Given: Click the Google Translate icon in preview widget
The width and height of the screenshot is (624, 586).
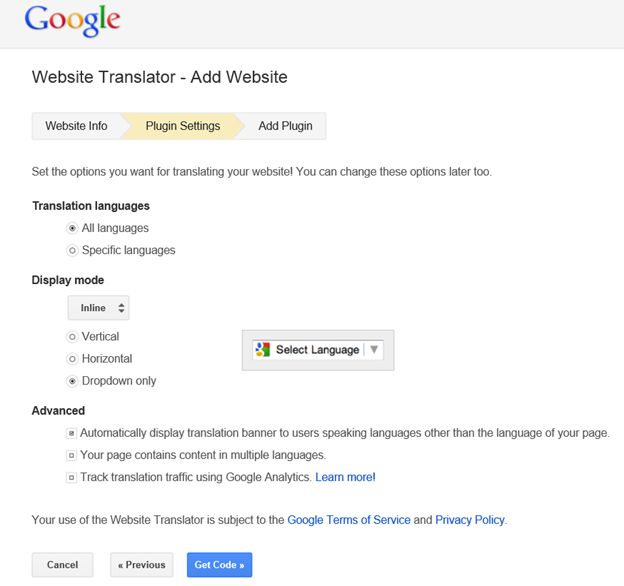Looking at the screenshot, I should 263,350.
